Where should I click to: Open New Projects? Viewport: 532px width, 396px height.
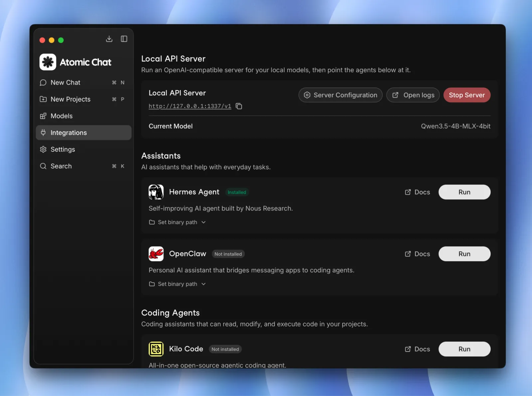(x=83, y=99)
